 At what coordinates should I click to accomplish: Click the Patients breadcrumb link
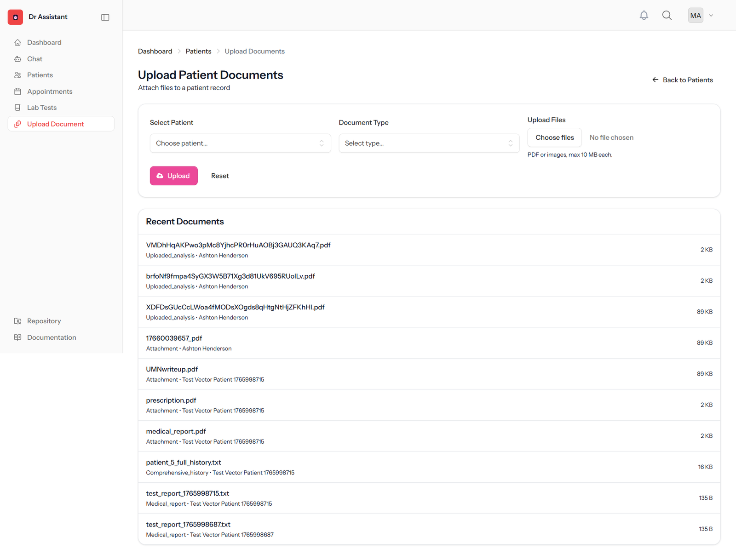pos(198,51)
